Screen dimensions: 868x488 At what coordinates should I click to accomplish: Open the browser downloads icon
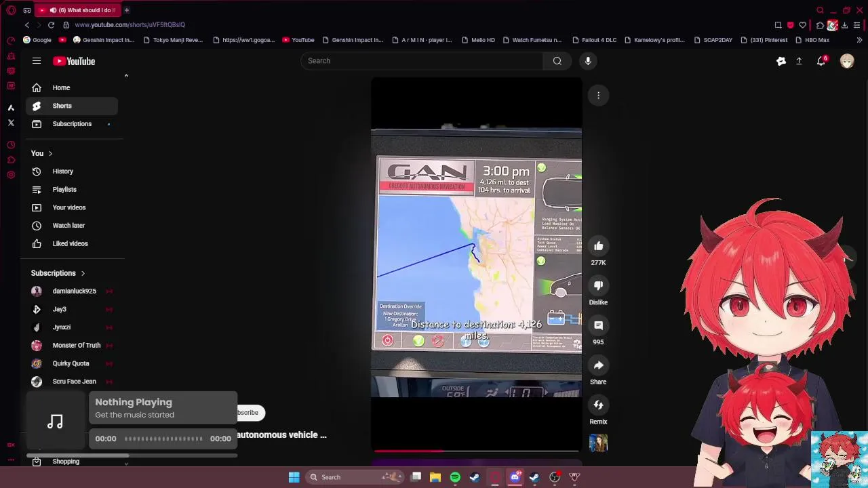pos(844,25)
